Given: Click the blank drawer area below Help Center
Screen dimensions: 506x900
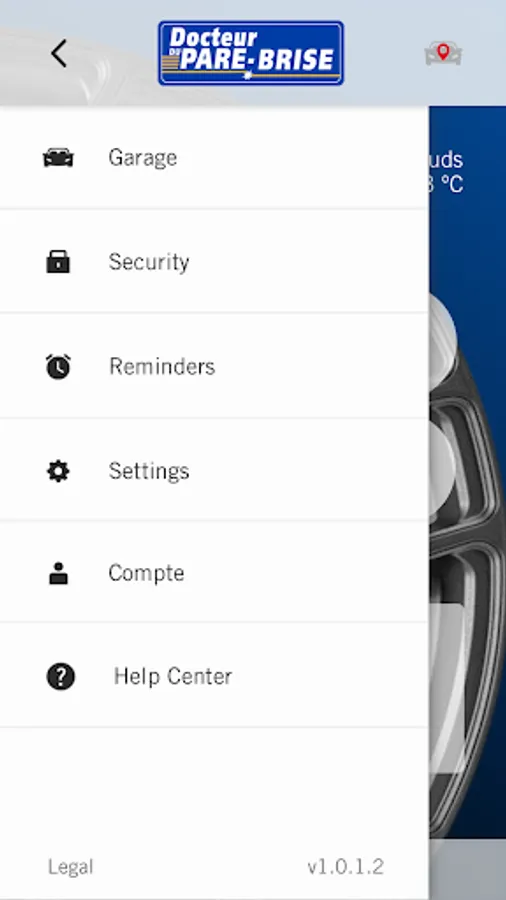Looking at the screenshot, I should [x=214, y=786].
